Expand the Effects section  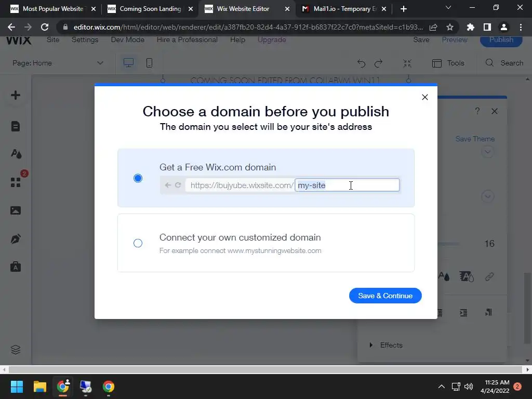386,345
